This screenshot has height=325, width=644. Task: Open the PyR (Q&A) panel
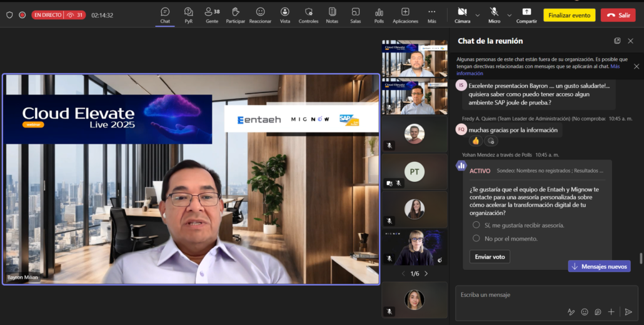[188, 14]
